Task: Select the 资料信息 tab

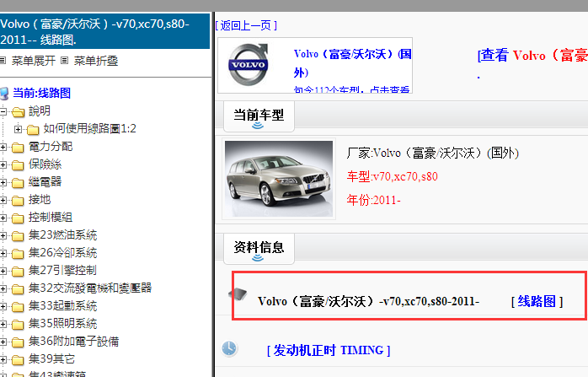Action: point(259,247)
